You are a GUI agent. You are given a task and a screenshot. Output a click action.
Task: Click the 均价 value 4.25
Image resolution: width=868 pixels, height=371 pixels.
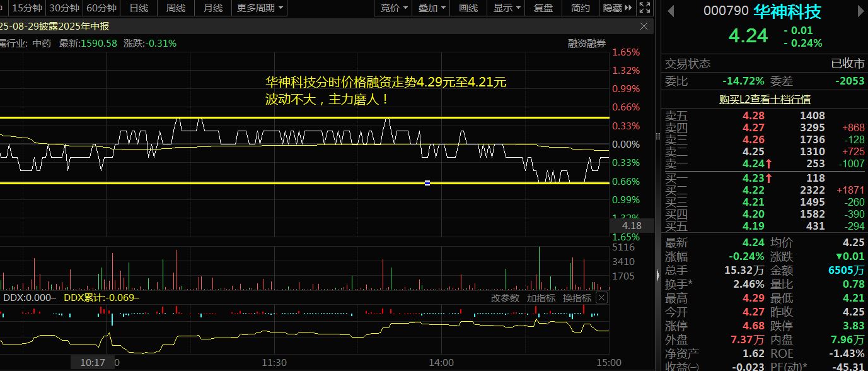click(x=854, y=243)
